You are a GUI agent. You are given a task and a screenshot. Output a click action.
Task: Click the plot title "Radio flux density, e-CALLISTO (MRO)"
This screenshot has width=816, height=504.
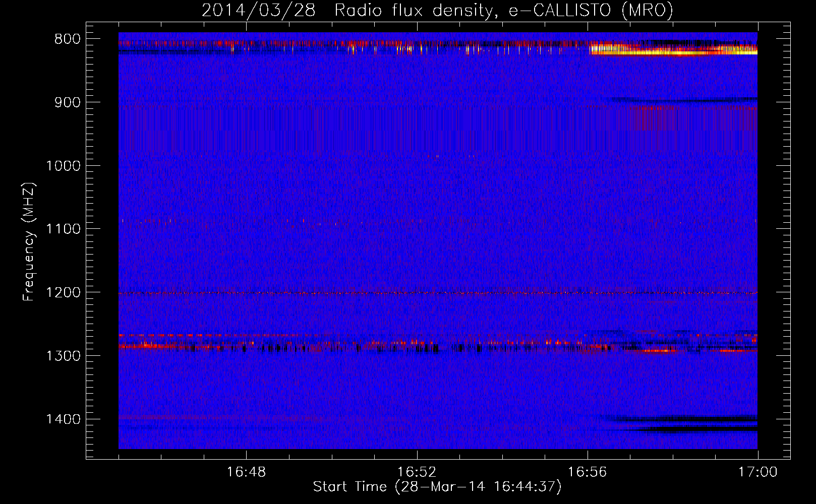pos(503,10)
